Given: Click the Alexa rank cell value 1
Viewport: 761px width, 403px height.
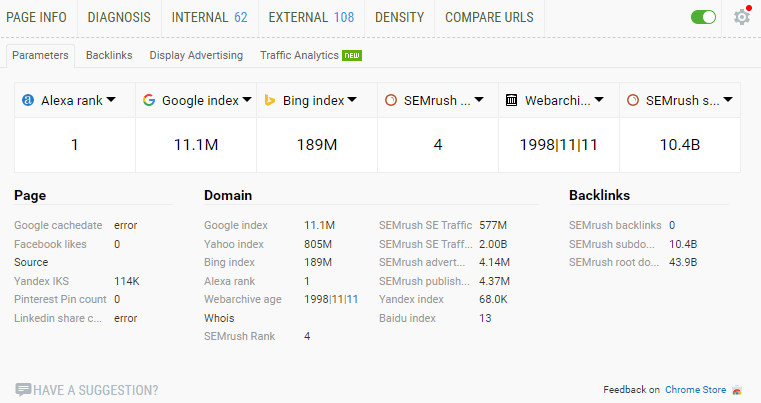Looking at the screenshot, I should pyautogui.click(x=75, y=145).
